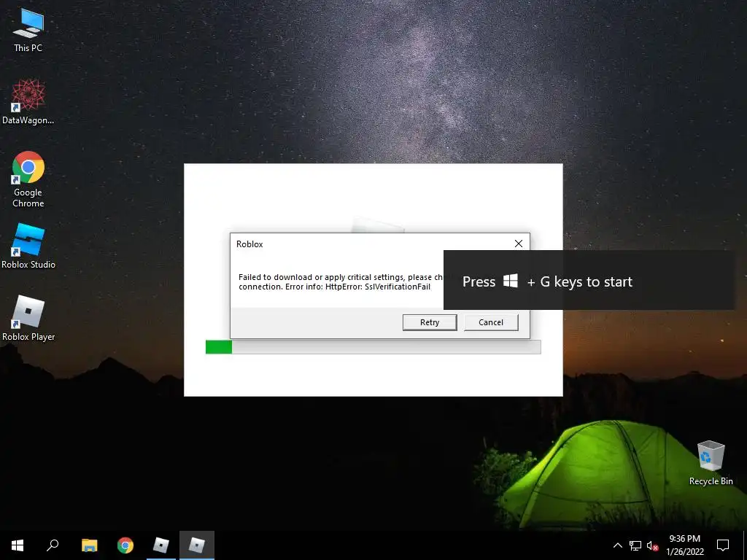Open the muted volume tray icon
This screenshot has height=560, width=747.
(652, 545)
